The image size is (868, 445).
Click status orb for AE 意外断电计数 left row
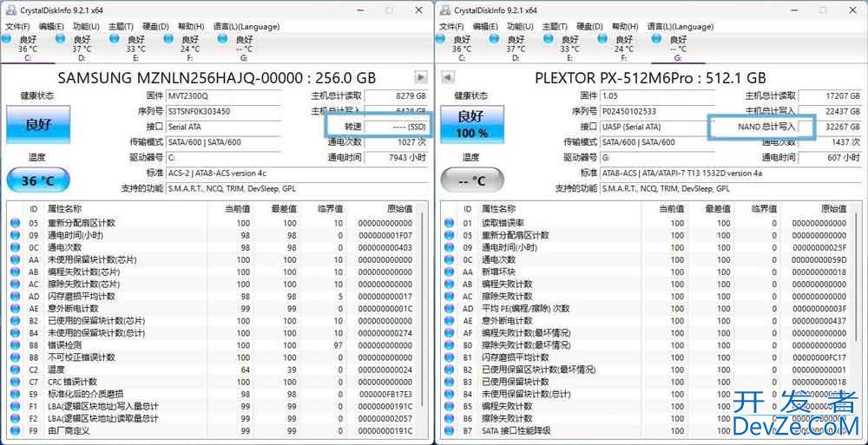click(x=15, y=309)
